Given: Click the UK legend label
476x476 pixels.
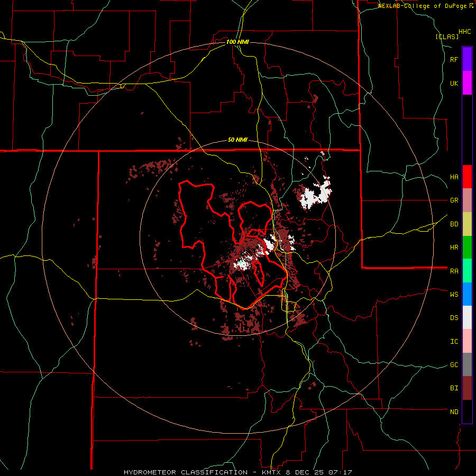Looking at the screenshot, I should [454, 83].
